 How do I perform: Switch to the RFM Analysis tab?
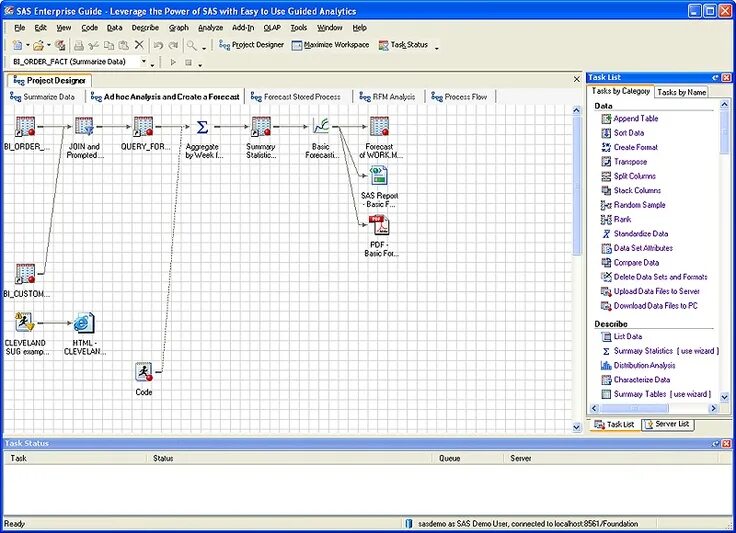click(387, 97)
